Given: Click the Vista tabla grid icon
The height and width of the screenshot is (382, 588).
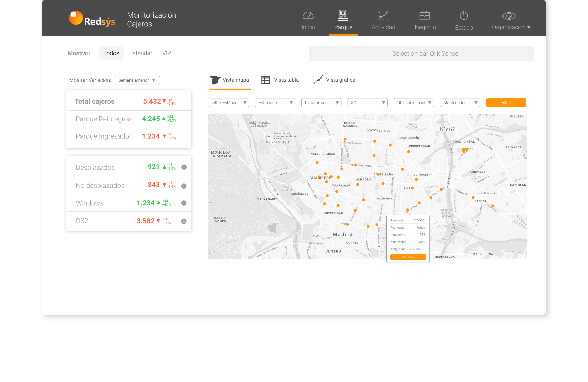Looking at the screenshot, I should pos(266,80).
